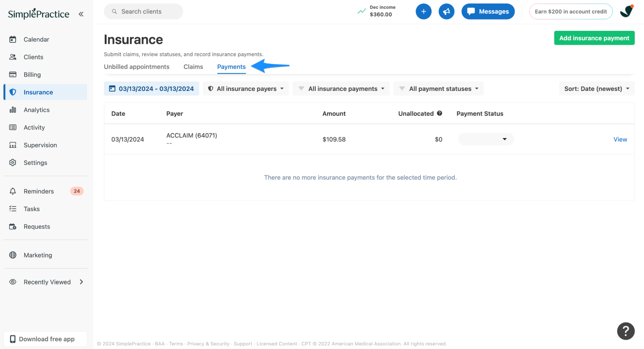Image resolution: width=644 pixels, height=349 pixels.
Task: Click Add insurance payment button
Action: pos(594,38)
